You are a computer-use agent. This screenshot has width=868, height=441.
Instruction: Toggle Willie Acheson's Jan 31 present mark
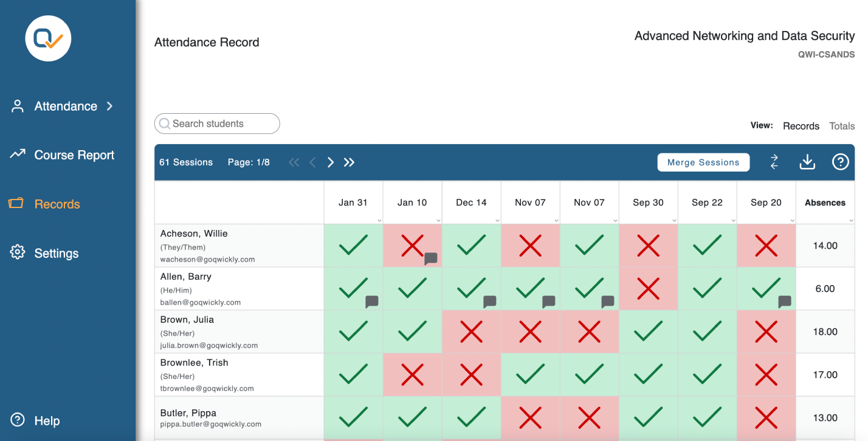pos(353,246)
